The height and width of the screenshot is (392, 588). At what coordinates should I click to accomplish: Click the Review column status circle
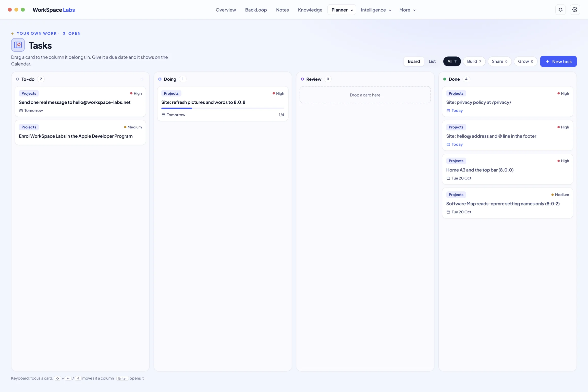pos(302,79)
